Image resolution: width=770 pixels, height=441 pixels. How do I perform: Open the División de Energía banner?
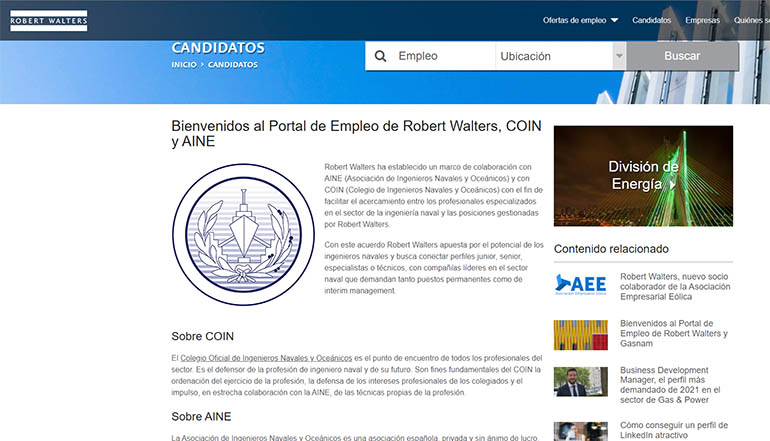pos(642,176)
